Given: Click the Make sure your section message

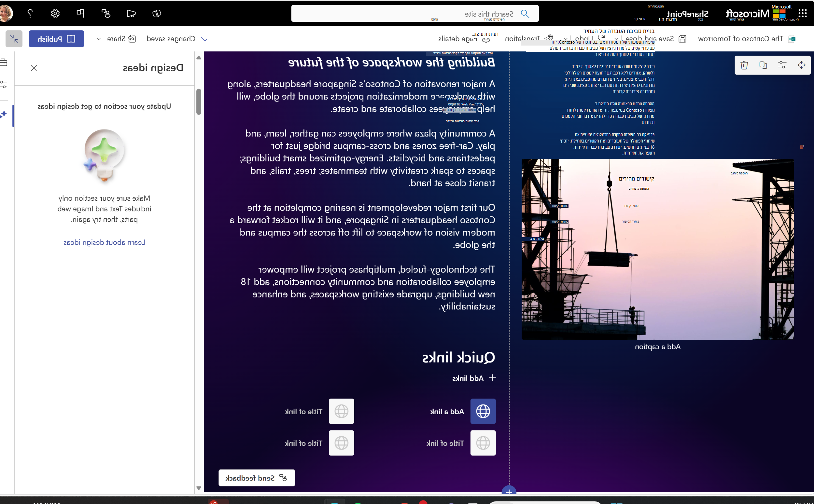Looking at the screenshot, I should coord(104,209).
